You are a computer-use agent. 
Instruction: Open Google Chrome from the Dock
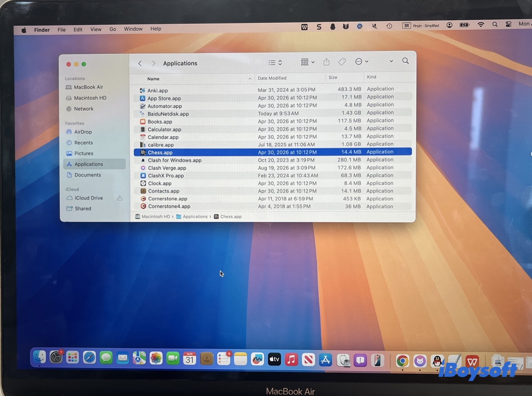[402, 361]
